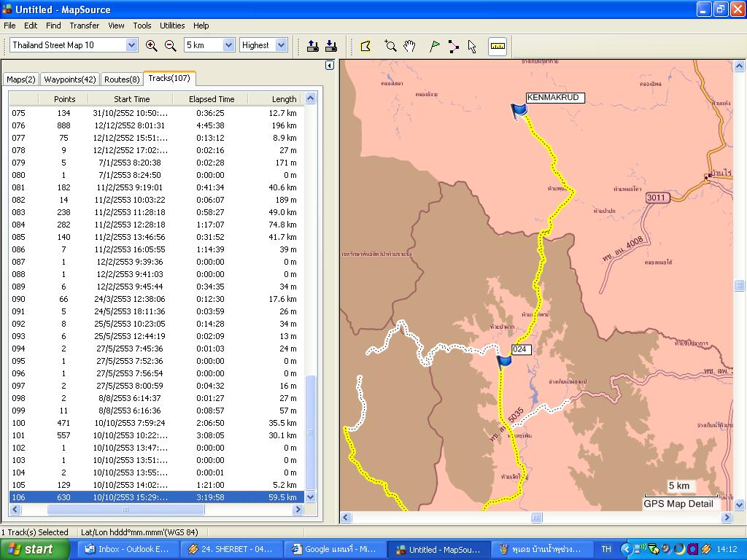Activate the Measure distance ruler tool
747x560 pixels.
coord(498,46)
